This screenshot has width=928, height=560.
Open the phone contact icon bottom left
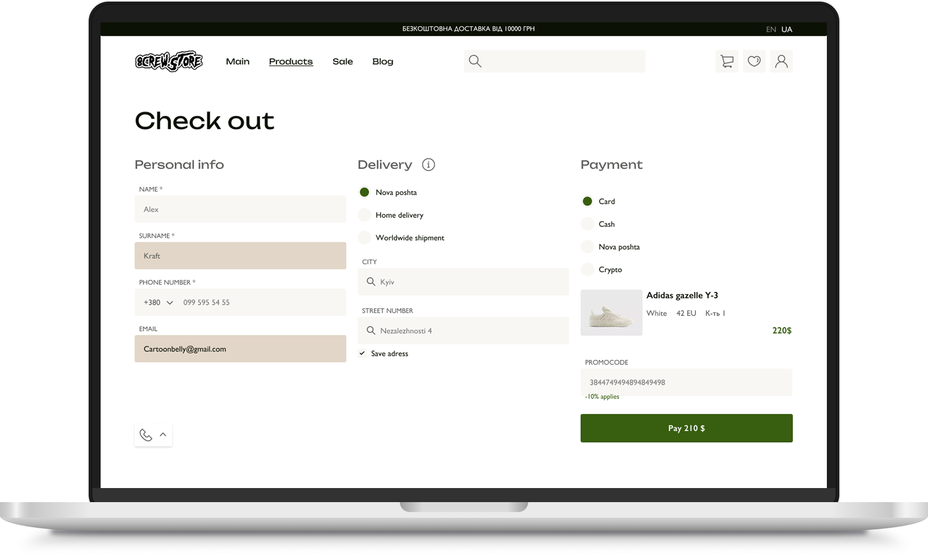coord(145,434)
